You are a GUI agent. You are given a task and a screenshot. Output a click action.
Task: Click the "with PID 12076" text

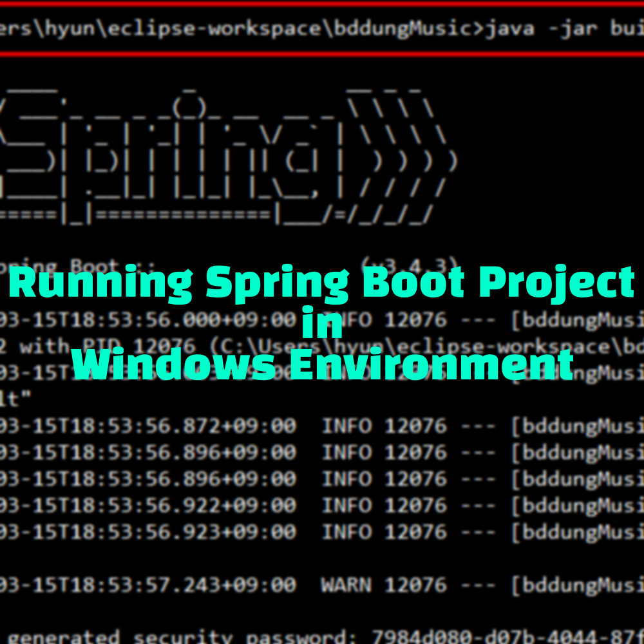tap(108, 346)
